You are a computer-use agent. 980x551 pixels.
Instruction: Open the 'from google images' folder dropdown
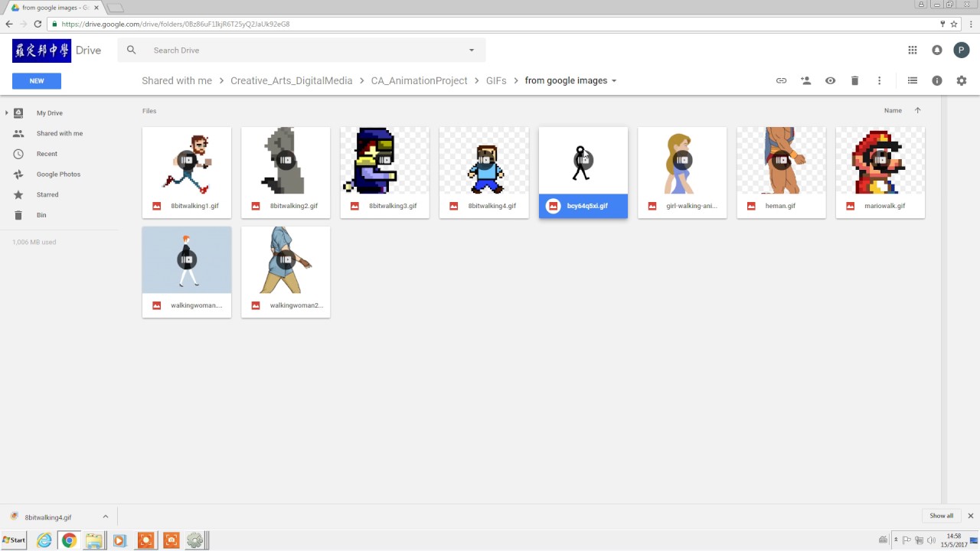pos(614,80)
